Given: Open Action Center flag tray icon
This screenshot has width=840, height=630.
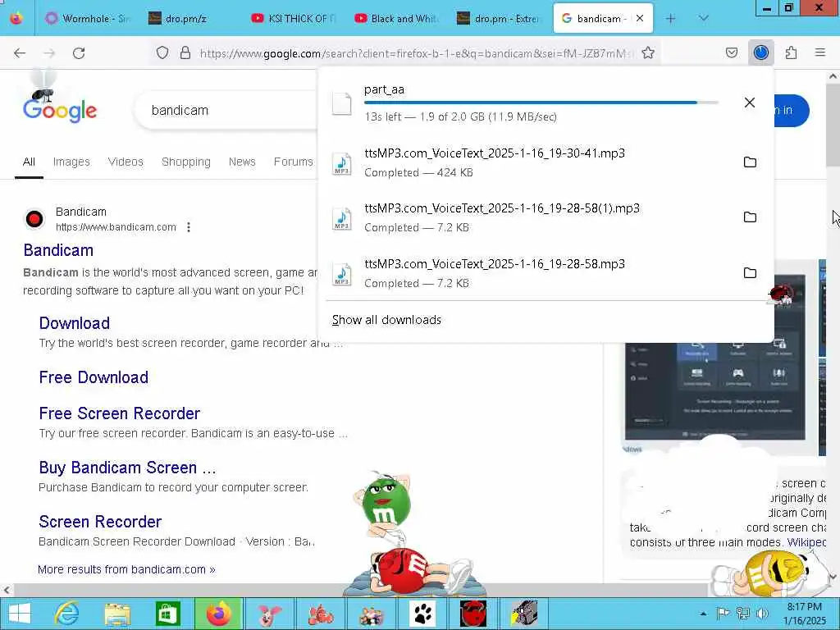Looking at the screenshot, I should point(724,614).
